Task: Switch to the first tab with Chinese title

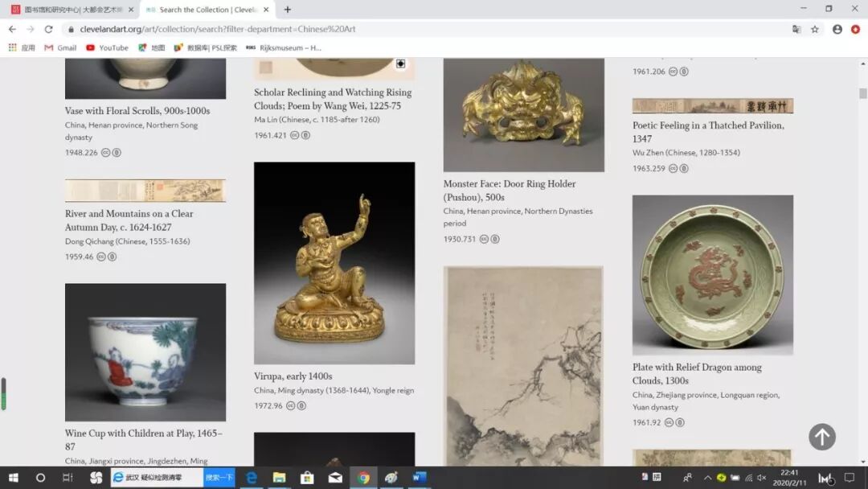Action: click(x=72, y=10)
